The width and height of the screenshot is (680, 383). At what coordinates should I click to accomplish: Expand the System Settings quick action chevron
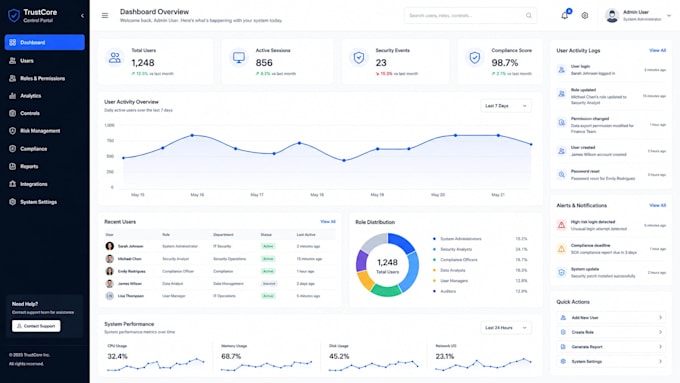tap(660, 361)
